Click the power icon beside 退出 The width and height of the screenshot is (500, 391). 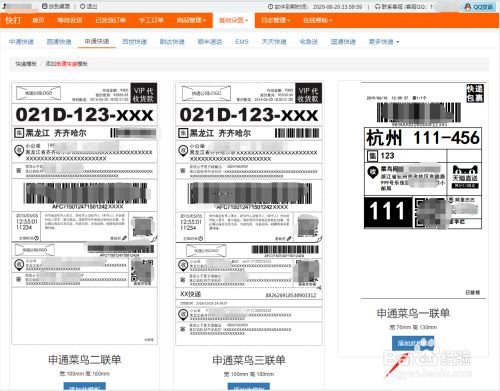[x=83, y=6]
